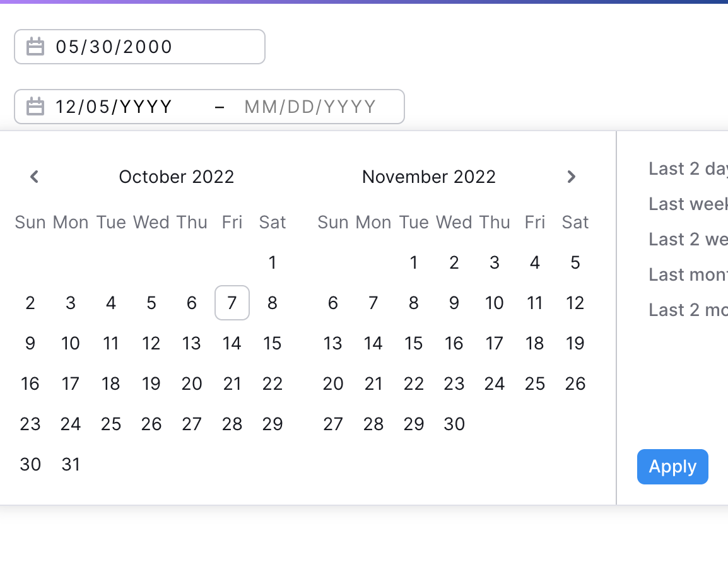Click the left chevron to show previous months

tap(34, 177)
